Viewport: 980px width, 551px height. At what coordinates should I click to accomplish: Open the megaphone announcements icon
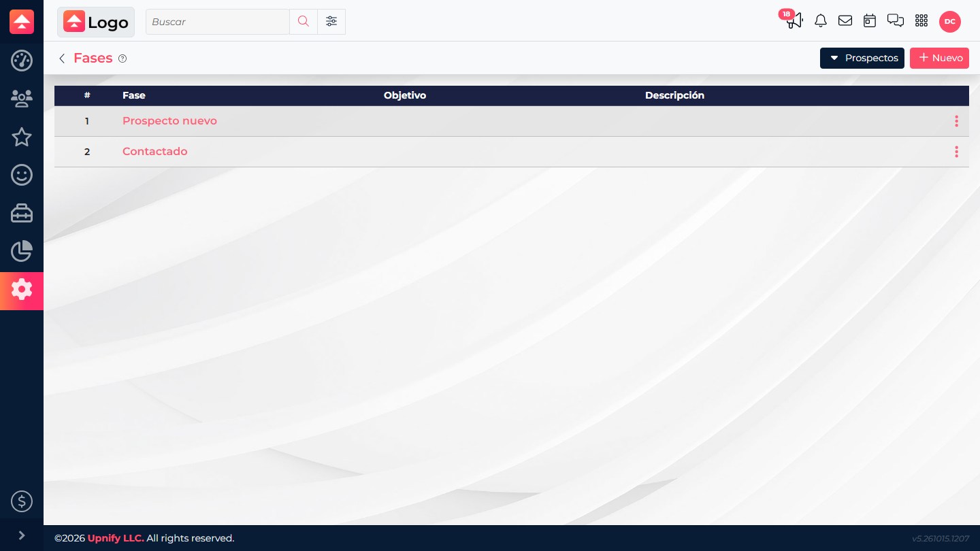794,21
